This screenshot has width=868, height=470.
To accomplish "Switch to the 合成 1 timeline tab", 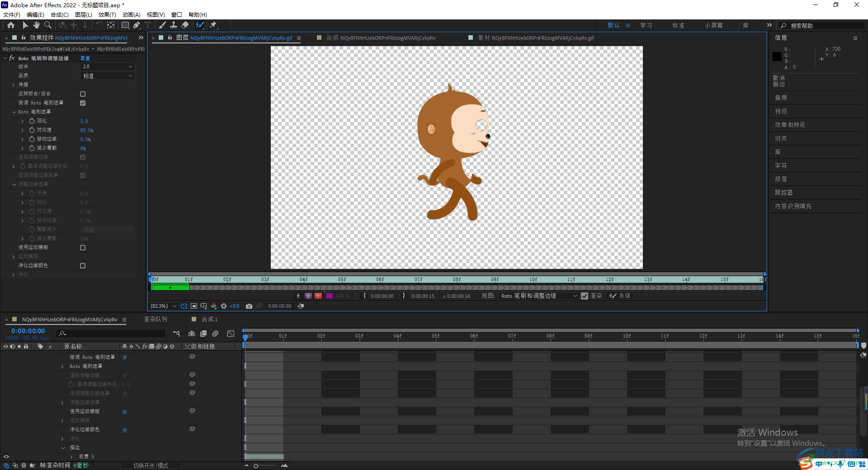I will [x=209, y=320].
